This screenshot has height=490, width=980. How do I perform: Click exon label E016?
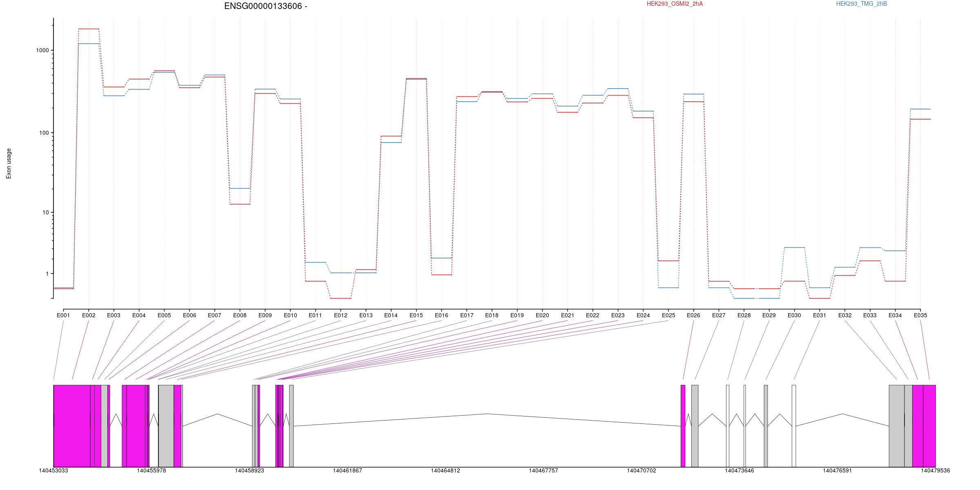click(441, 315)
